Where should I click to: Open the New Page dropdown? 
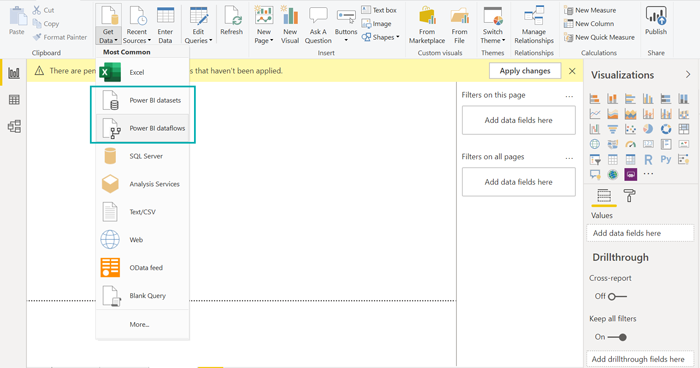pyautogui.click(x=264, y=25)
